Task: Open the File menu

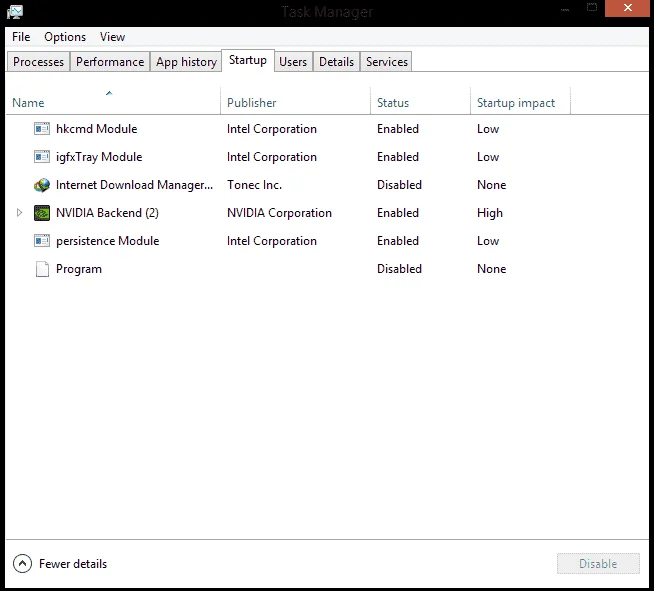Action: 21,37
